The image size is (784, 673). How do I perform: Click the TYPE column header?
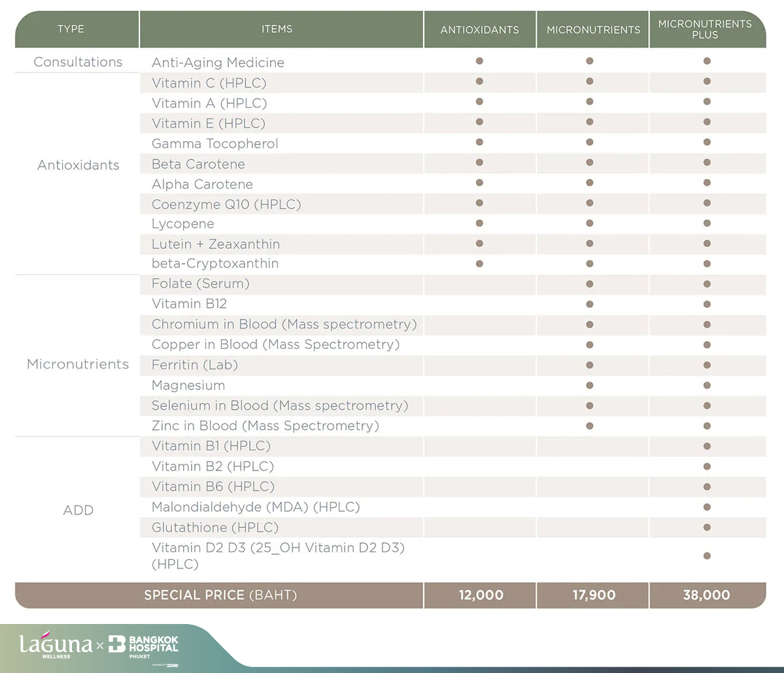(x=71, y=29)
